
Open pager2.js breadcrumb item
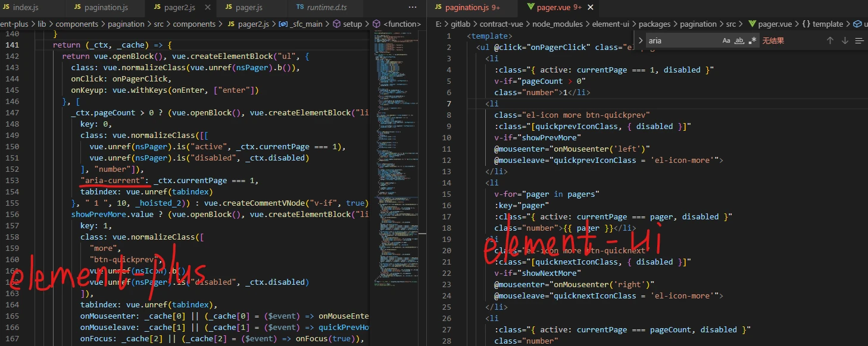[248, 24]
